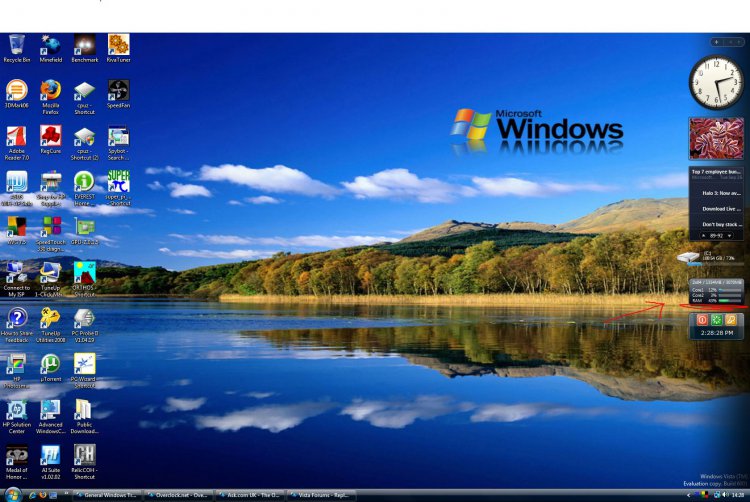Open 'Download Live' feed headline
Image resolution: width=750 pixels, height=502 pixels.
(721, 209)
